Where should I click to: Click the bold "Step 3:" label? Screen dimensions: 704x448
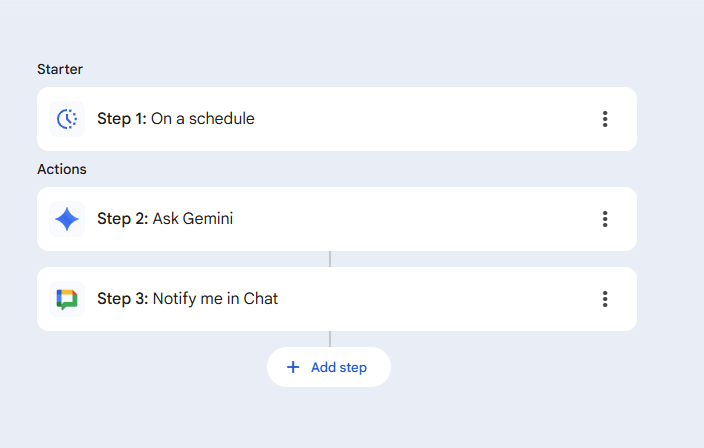point(122,299)
